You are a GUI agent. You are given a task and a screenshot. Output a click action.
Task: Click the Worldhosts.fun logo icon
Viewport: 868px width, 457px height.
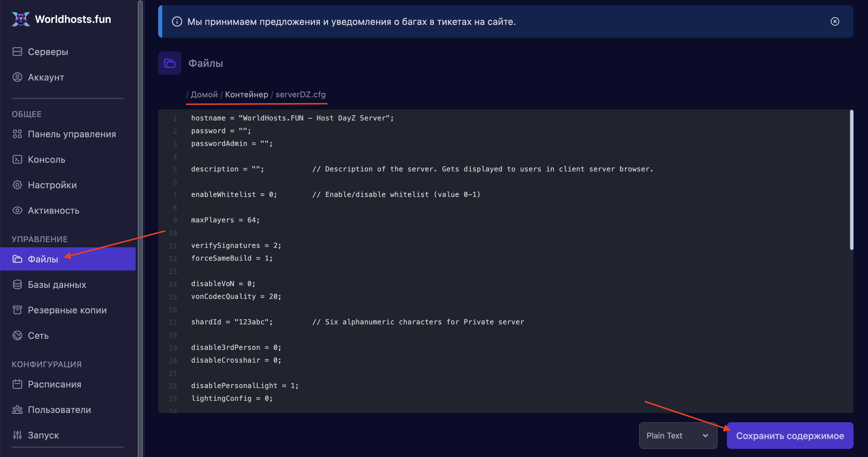pos(21,19)
